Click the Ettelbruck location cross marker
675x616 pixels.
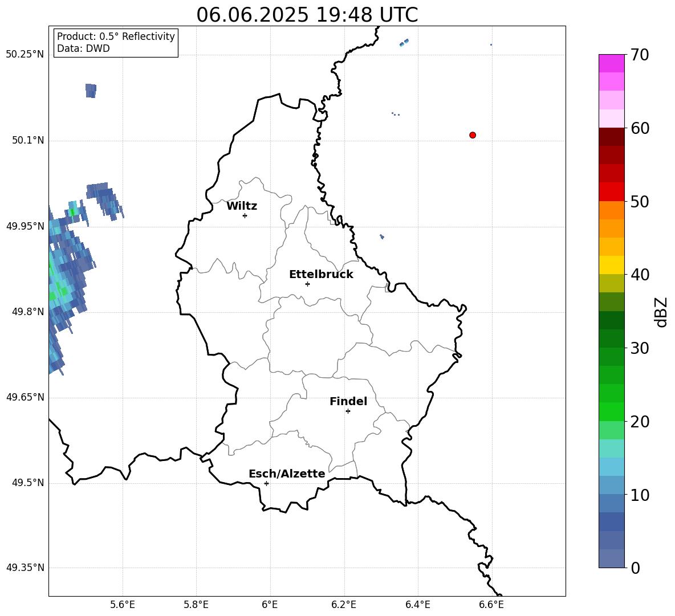307,284
